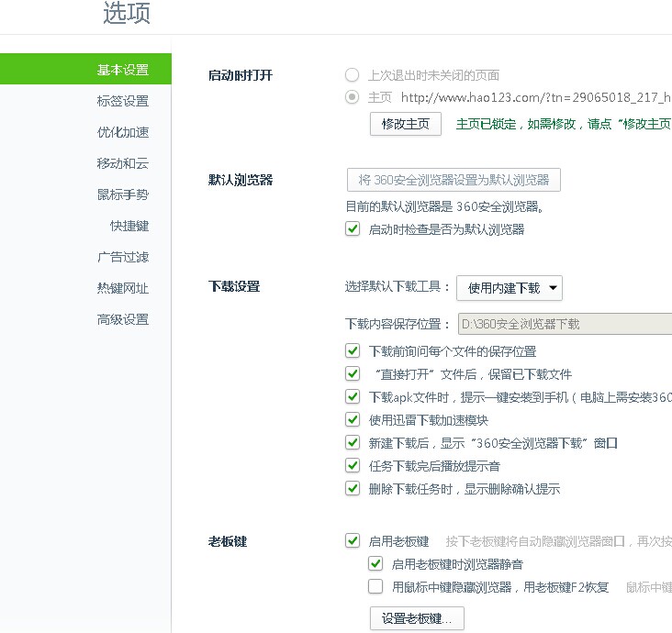672x633 pixels.
Task: Select 上次退出时未关闭的页面 radio option
Action: (x=353, y=75)
